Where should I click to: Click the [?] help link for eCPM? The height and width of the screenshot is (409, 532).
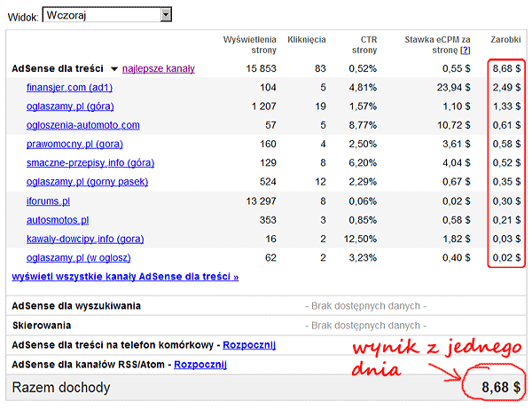(x=465, y=51)
